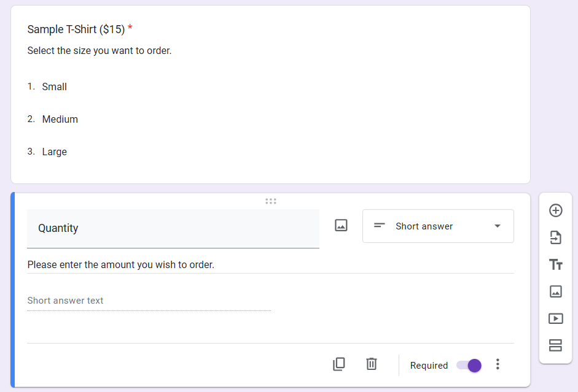Screen dimensions: 578x392
Task: Delete the Quantity question
Action: [371, 364]
